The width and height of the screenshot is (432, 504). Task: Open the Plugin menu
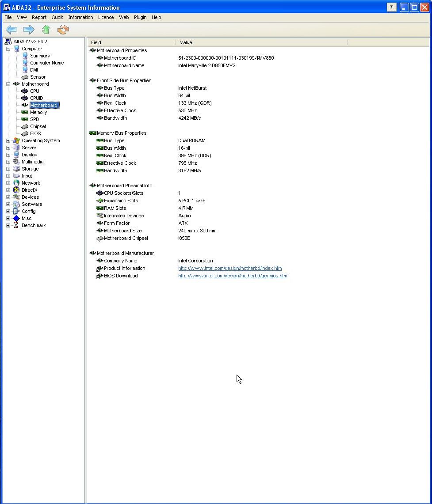140,17
